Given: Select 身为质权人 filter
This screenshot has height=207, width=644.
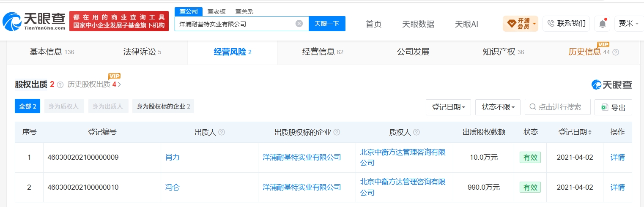Looking at the screenshot, I should (x=63, y=106).
